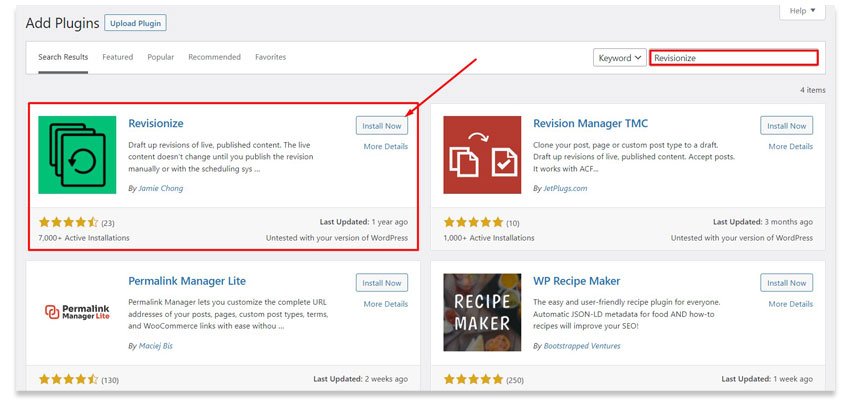Open the Bootstrapped Ventures author link
The height and width of the screenshot is (403, 850).
pyautogui.click(x=582, y=346)
